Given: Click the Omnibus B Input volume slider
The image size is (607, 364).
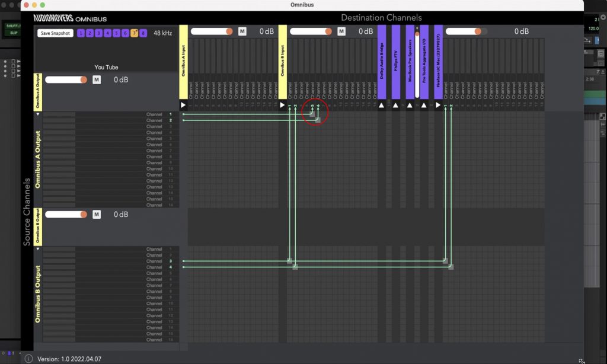Looking at the screenshot, I should 311,31.
